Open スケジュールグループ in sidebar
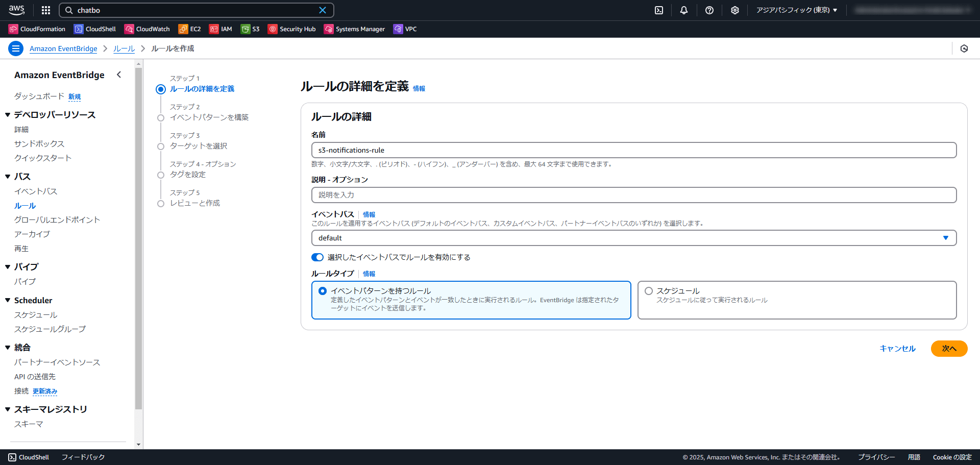980x465 pixels. coord(50,329)
